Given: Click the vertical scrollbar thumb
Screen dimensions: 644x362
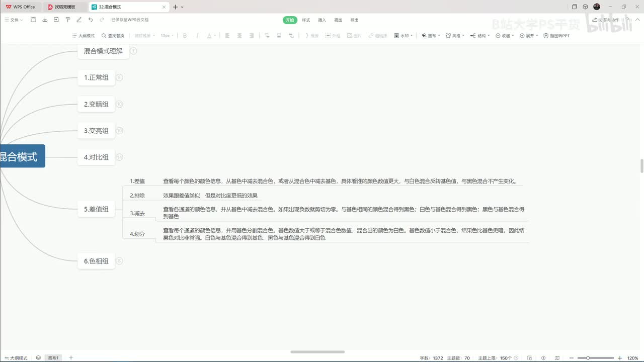Looking at the screenshot, I should pos(641,165).
